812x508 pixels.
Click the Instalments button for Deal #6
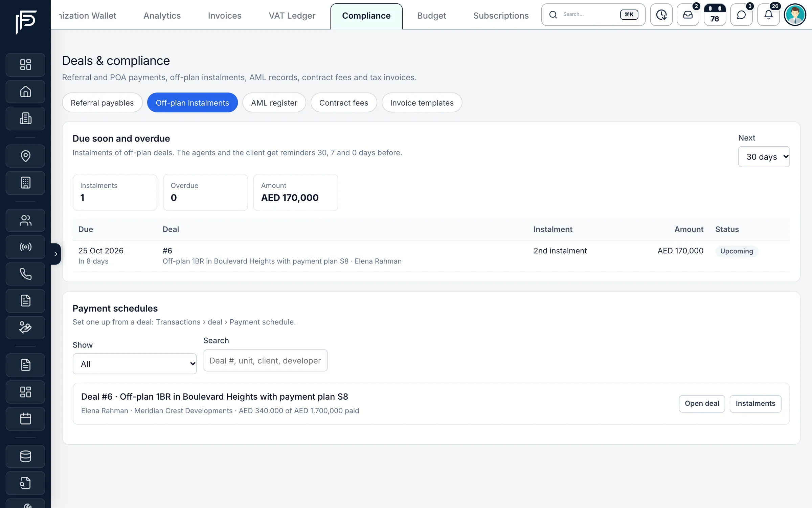pos(755,403)
